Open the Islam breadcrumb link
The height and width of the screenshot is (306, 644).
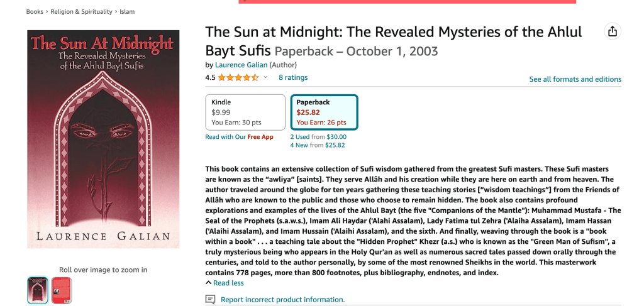click(127, 11)
